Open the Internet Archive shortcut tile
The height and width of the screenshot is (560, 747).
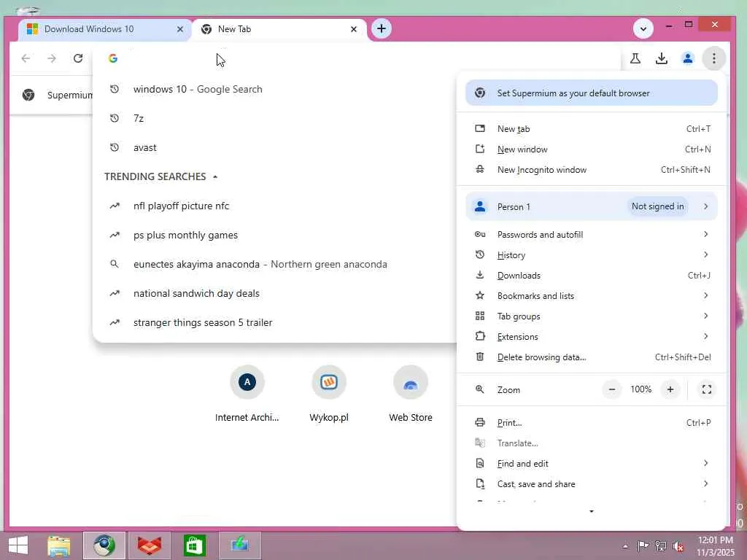pos(247,394)
